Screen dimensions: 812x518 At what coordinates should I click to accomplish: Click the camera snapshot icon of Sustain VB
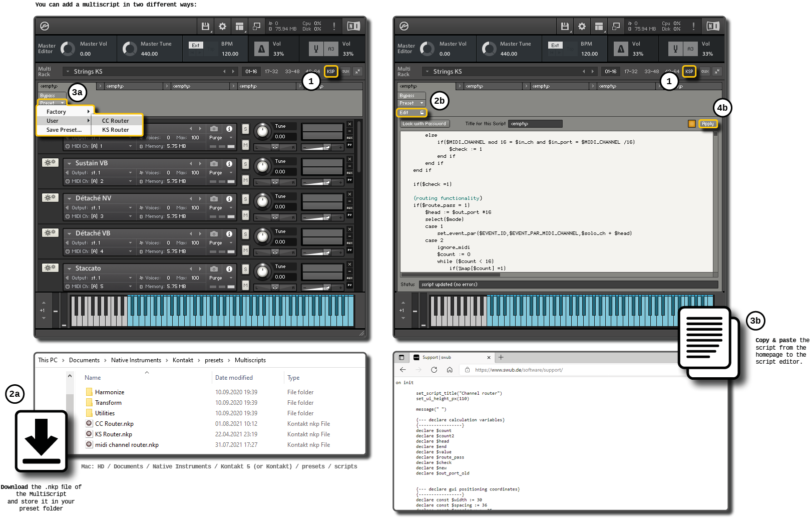[x=214, y=164]
